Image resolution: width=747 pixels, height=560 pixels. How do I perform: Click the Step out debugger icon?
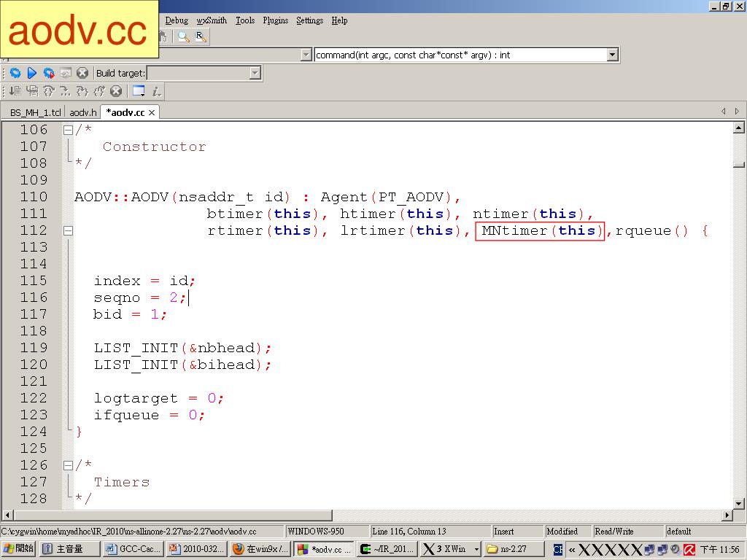coord(99,91)
